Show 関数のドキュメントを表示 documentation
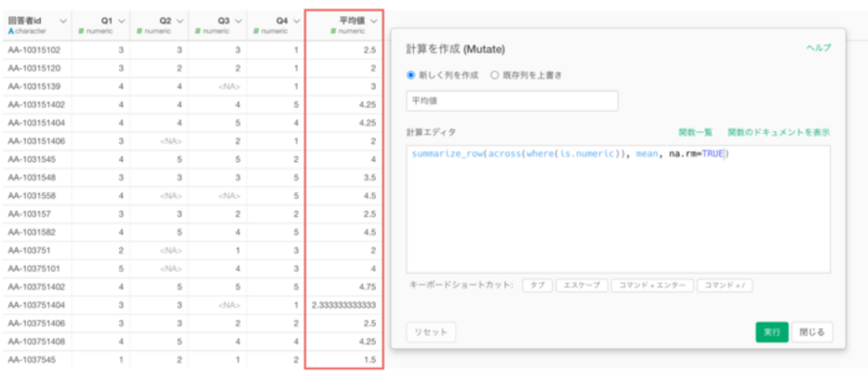Viewport: 868px width, 372px height. click(x=779, y=133)
